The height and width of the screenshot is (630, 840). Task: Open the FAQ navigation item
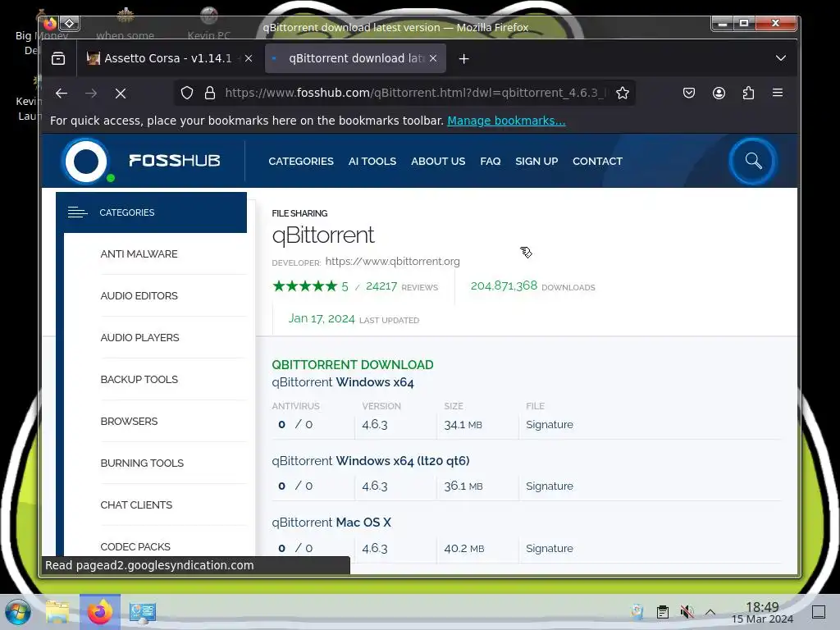pyautogui.click(x=491, y=162)
